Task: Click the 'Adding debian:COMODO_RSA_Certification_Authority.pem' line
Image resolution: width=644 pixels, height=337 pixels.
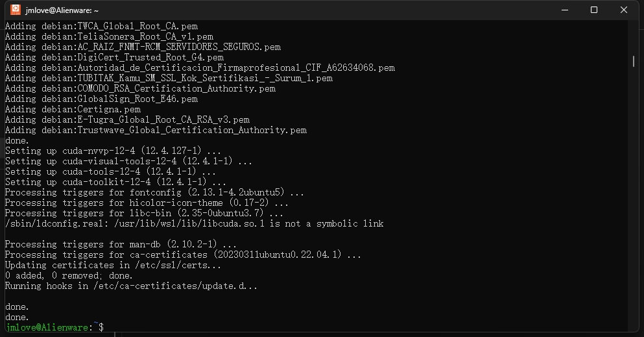Action: pyautogui.click(x=140, y=88)
